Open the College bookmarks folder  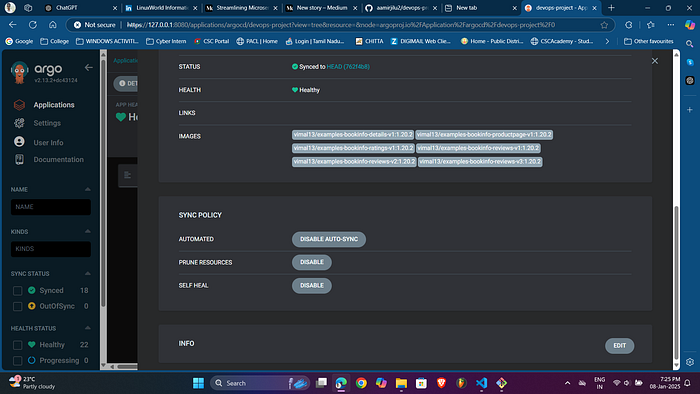coord(54,41)
